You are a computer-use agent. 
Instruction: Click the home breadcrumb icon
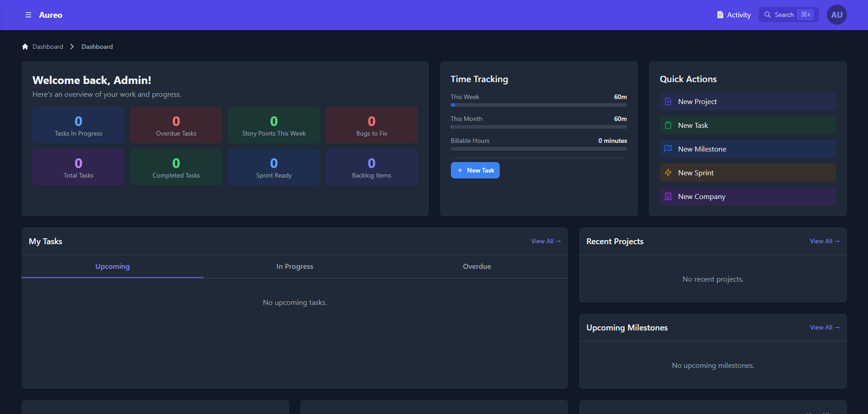click(25, 47)
